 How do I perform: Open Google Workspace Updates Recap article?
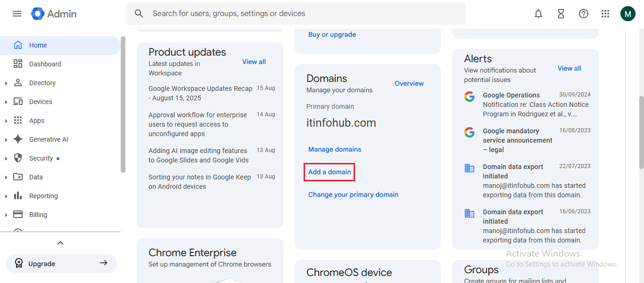pos(200,93)
